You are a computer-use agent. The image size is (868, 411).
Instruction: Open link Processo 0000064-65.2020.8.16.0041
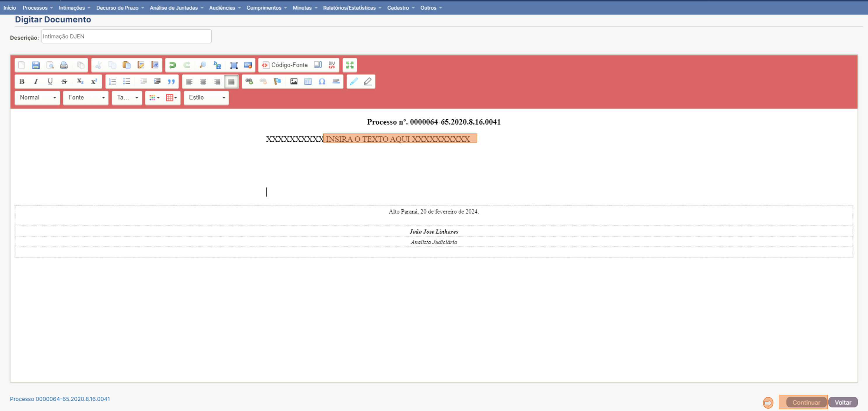point(60,399)
